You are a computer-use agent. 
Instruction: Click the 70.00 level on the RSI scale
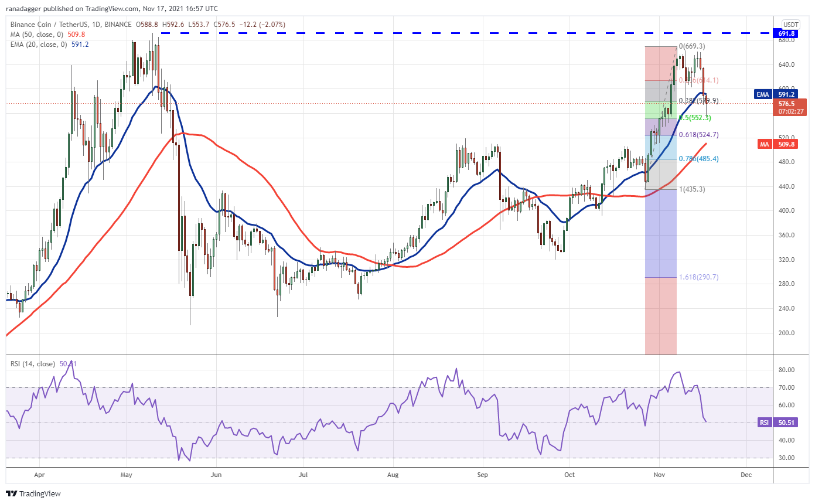[x=787, y=387]
